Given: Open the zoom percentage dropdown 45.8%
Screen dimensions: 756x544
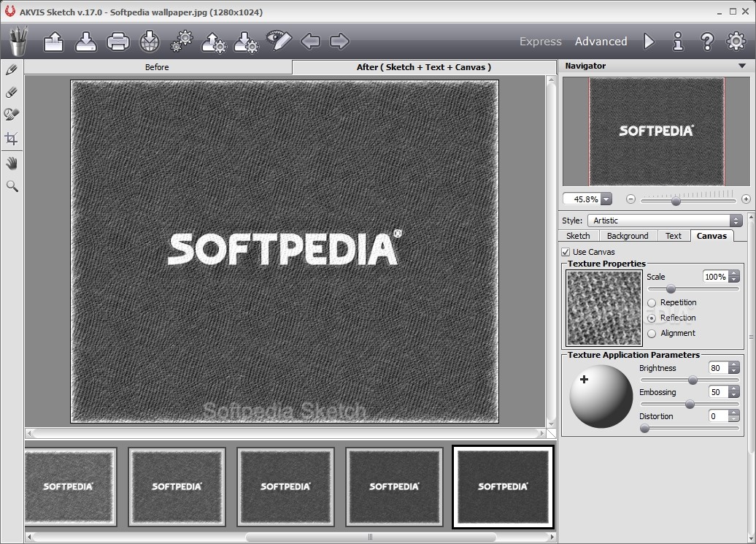Looking at the screenshot, I should point(606,199).
